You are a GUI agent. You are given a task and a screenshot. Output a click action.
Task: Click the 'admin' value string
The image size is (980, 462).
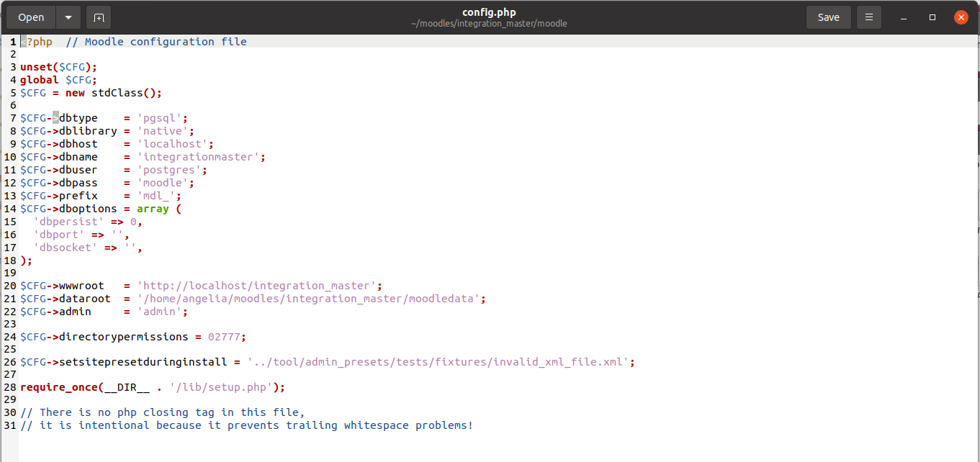[159, 312]
